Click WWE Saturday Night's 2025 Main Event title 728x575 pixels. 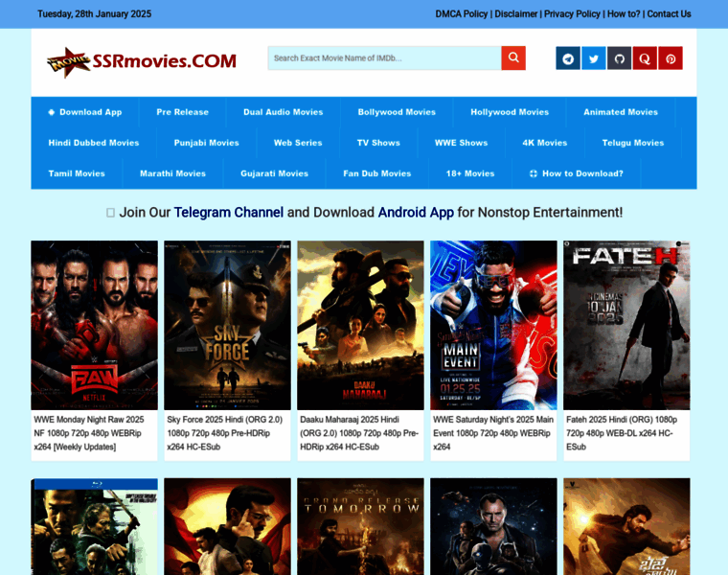tap(493, 433)
